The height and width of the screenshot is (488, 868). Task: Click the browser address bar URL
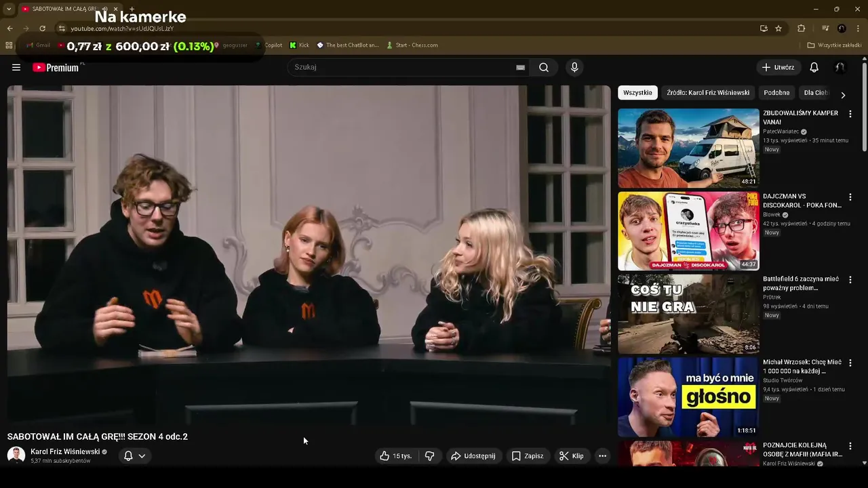pos(123,28)
